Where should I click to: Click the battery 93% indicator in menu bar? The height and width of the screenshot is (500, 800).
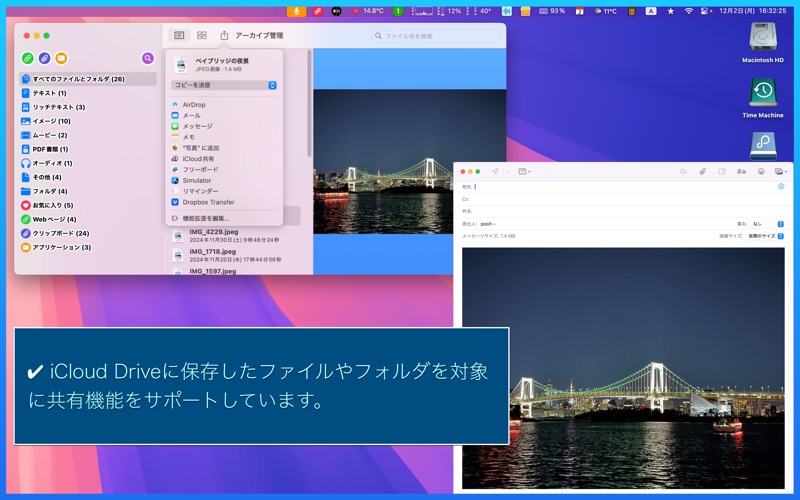point(552,11)
